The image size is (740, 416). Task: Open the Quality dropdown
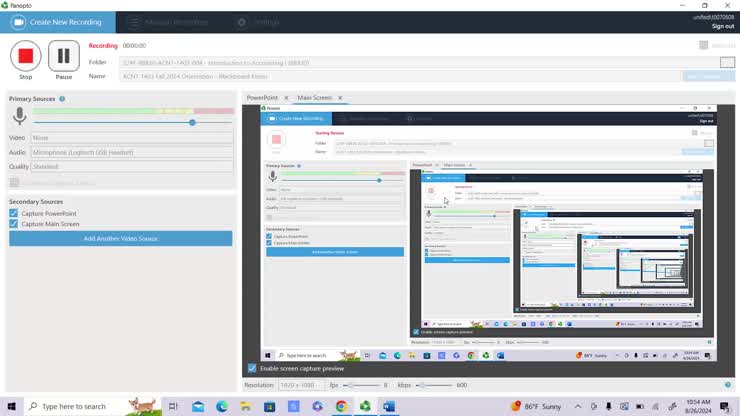pos(132,167)
